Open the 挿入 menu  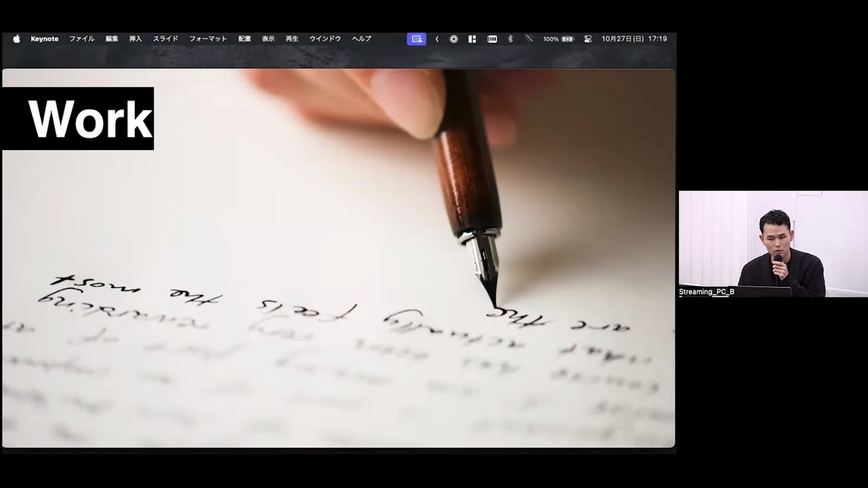click(x=136, y=39)
